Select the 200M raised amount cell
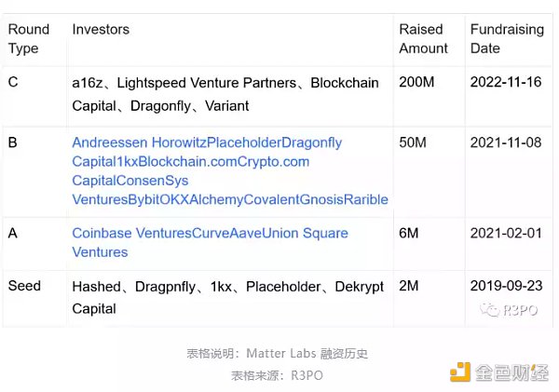The width and height of the screenshot is (559, 392). point(416,83)
